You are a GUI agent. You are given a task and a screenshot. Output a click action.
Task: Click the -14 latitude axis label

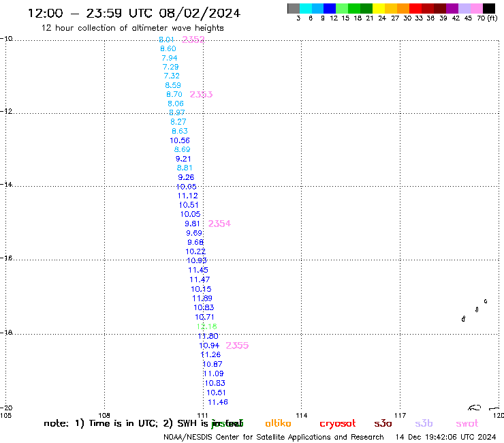tap(6, 184)
